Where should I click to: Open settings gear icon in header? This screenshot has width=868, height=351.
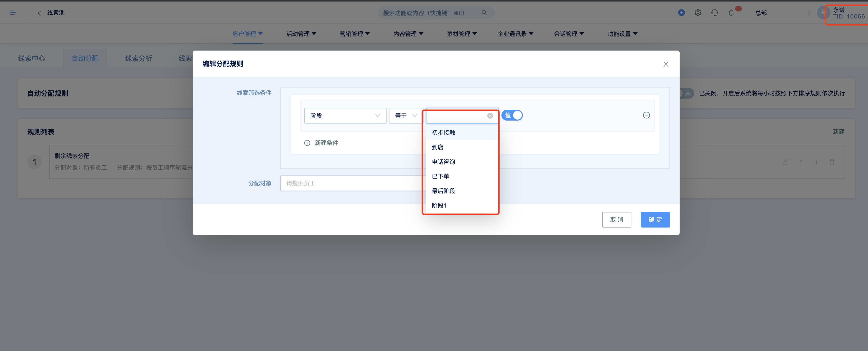(x=698, y=13)
